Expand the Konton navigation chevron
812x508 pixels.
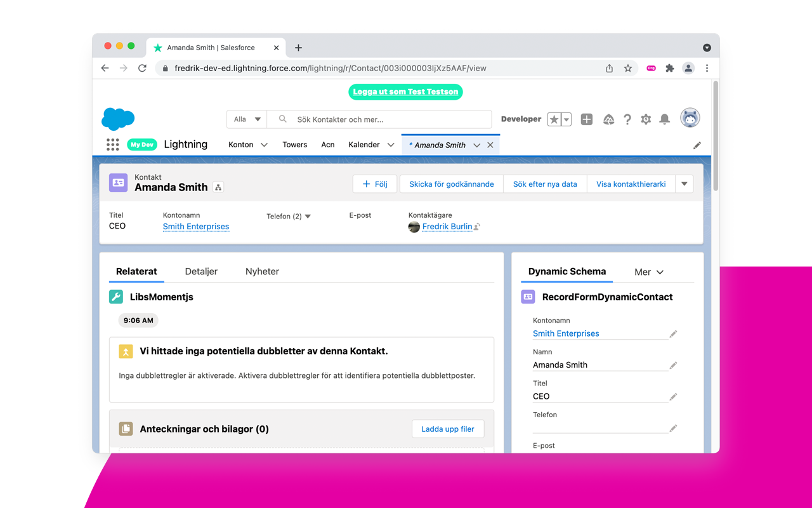coord(265,145)
